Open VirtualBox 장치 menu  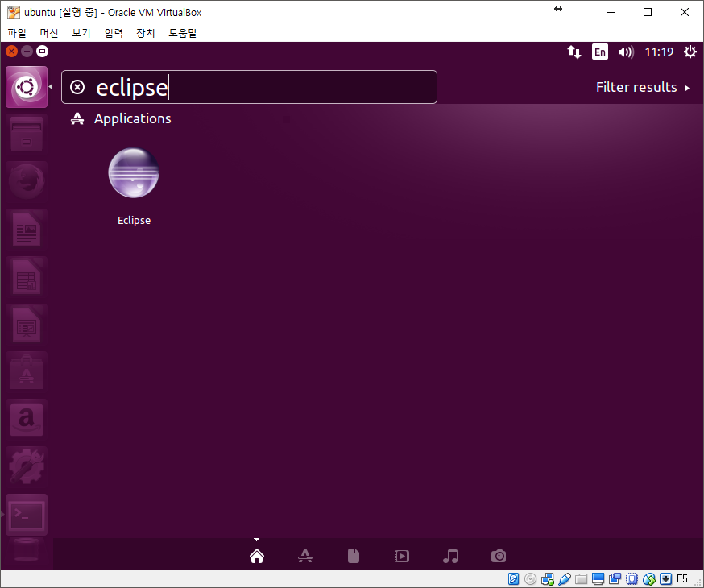click(x=146, y=33)
